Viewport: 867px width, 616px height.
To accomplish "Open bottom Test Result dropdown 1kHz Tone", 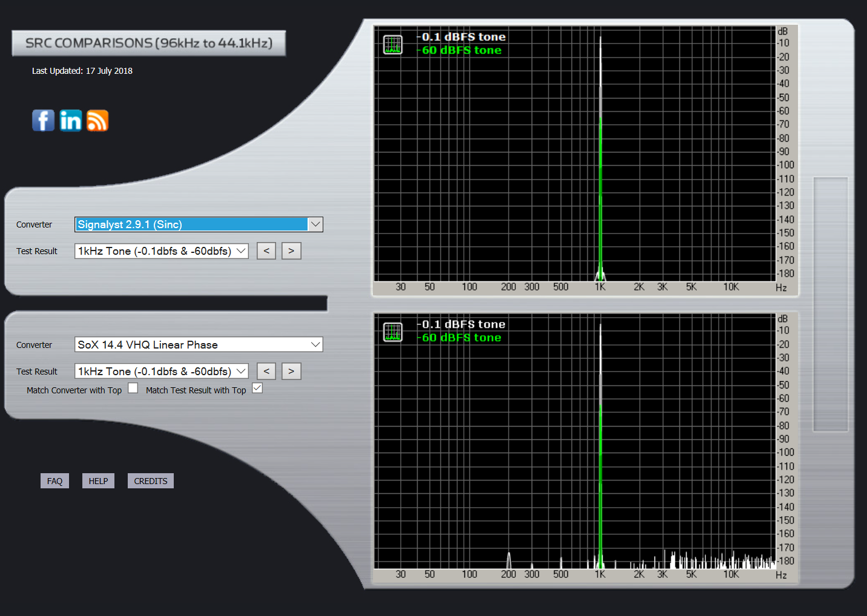I will point(162,372).
